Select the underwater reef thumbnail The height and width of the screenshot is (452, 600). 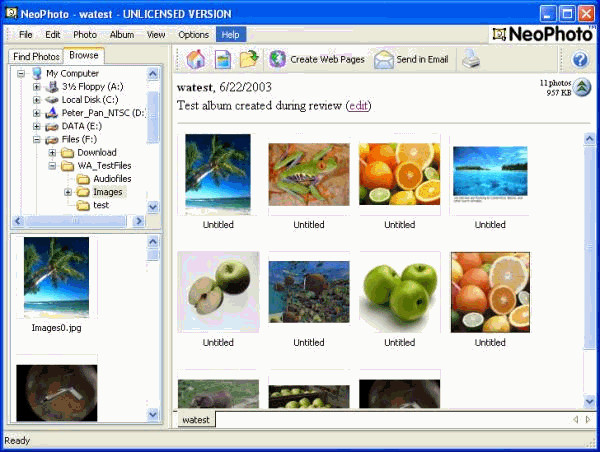(x=309, y=292)
